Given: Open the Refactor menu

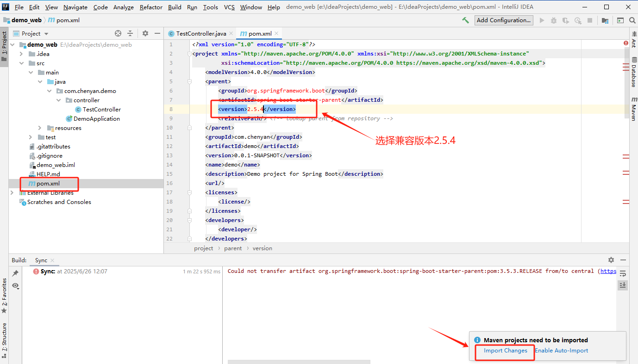Looking at the screenshot, I should tap(151, 7).
